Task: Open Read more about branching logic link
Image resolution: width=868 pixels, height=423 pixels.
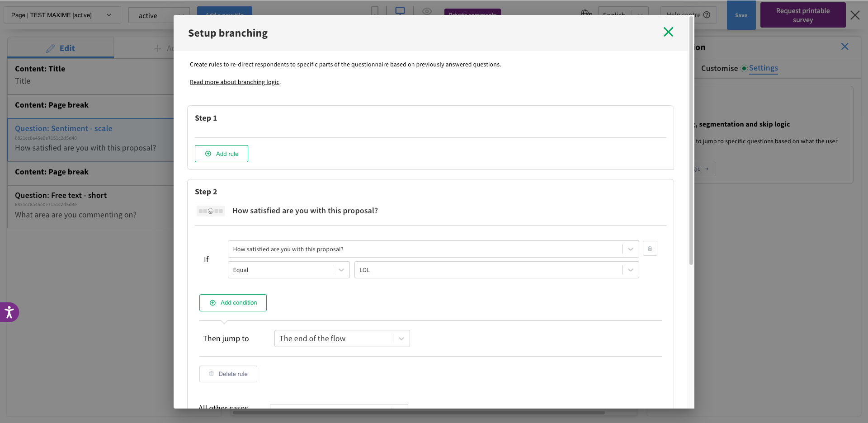Action: (234, 82)
